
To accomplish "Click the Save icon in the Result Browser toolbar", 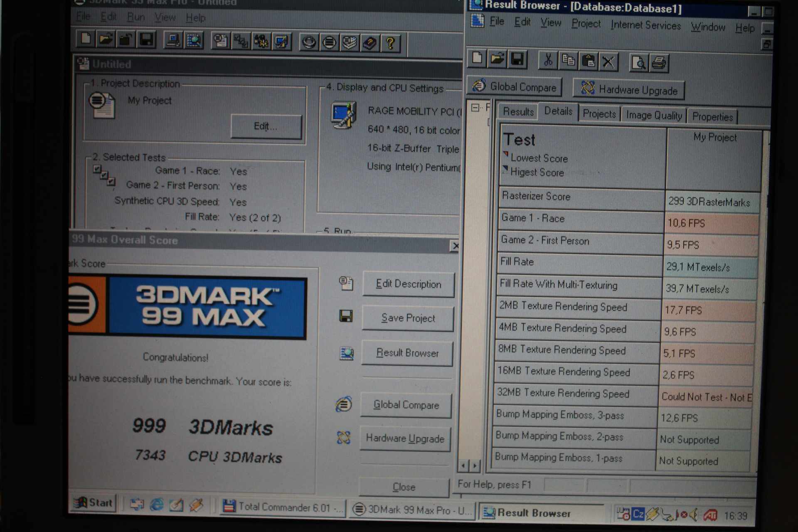I will 517,59.
